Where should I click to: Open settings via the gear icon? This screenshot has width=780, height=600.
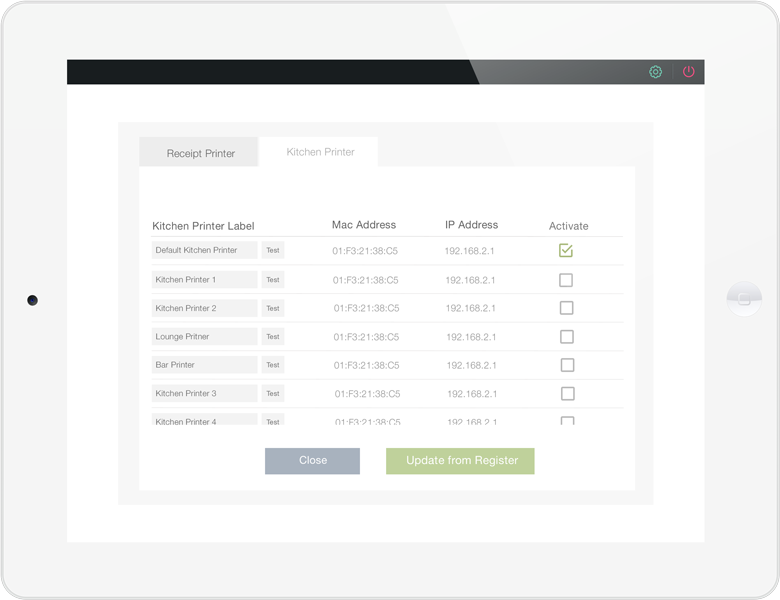pos(655,72)
